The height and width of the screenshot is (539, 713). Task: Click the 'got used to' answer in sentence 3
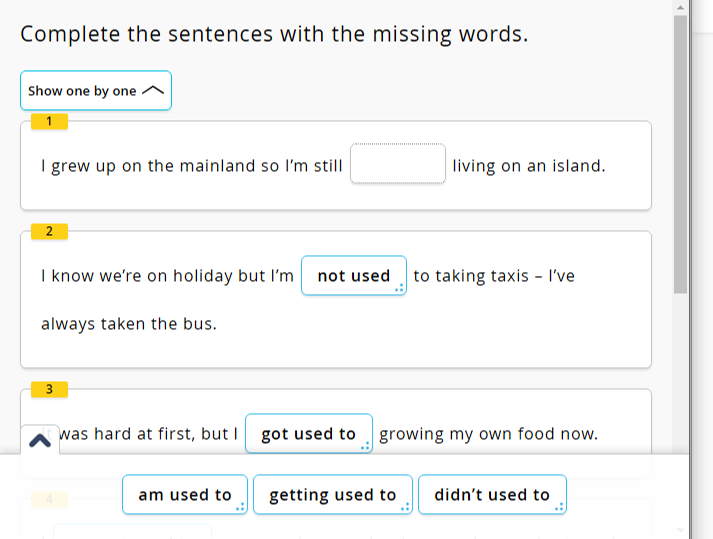point(308,434)
